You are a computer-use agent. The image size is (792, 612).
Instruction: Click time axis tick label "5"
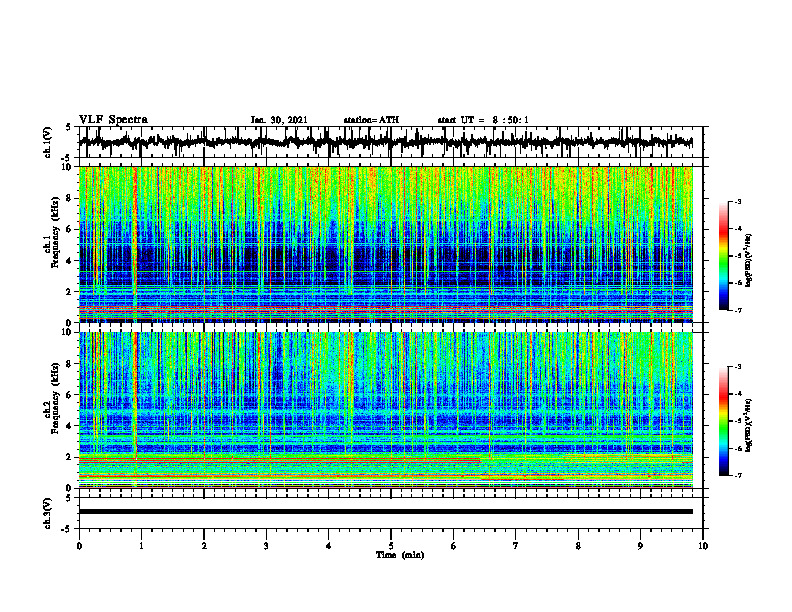point(391,546)
